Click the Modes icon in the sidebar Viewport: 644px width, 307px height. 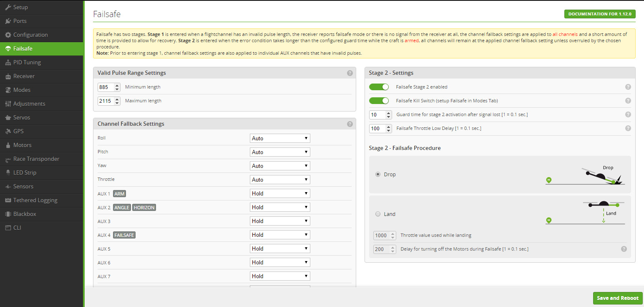(x=8, y=90)
